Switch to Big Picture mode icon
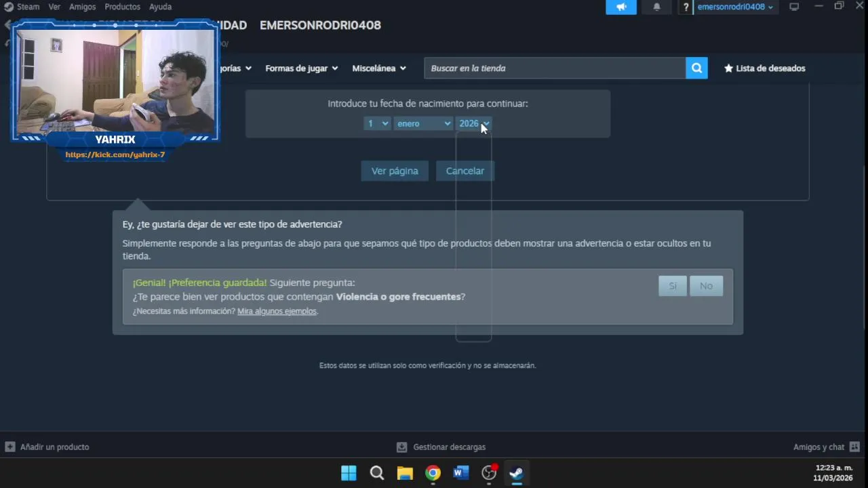 (794, 7)
